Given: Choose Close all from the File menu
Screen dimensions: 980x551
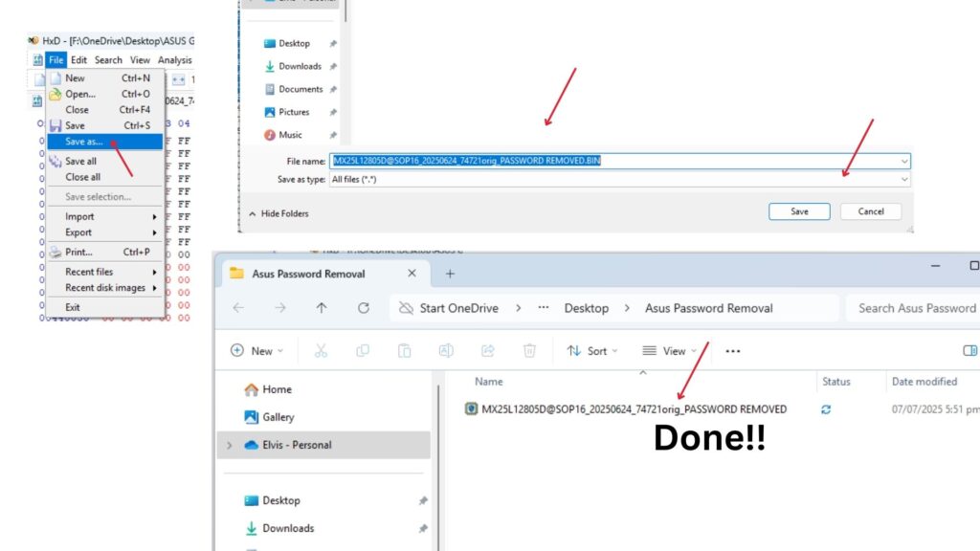Looking at the screenshot, I should click(x=105, y=177).
